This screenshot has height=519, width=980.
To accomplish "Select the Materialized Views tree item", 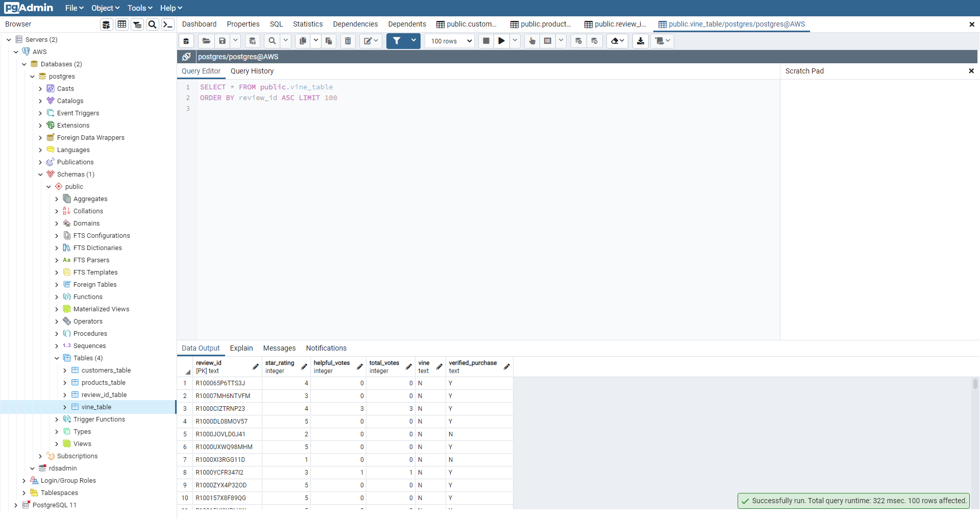I will click(x=101, y=309).
